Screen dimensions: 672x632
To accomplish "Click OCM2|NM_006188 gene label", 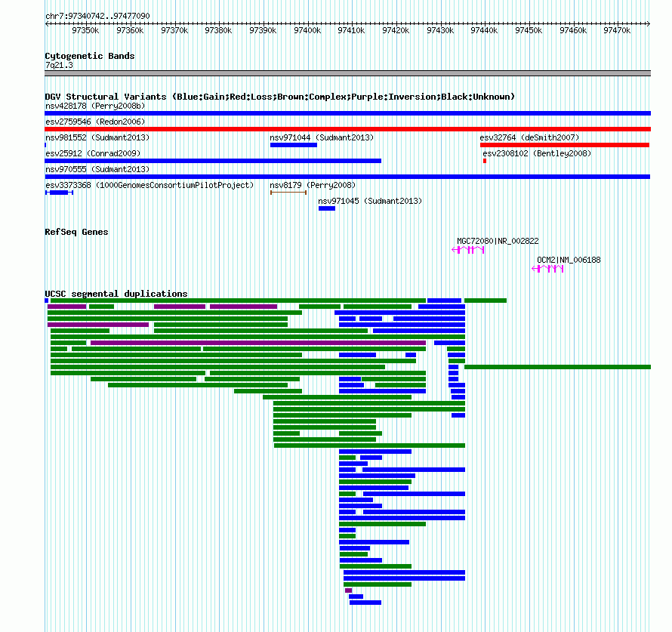I will [569, 260].
